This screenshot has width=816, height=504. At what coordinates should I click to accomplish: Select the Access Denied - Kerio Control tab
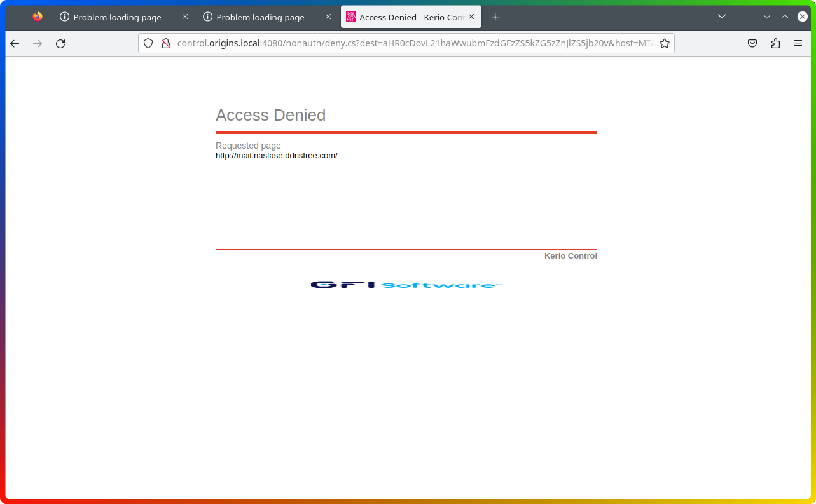406,17
